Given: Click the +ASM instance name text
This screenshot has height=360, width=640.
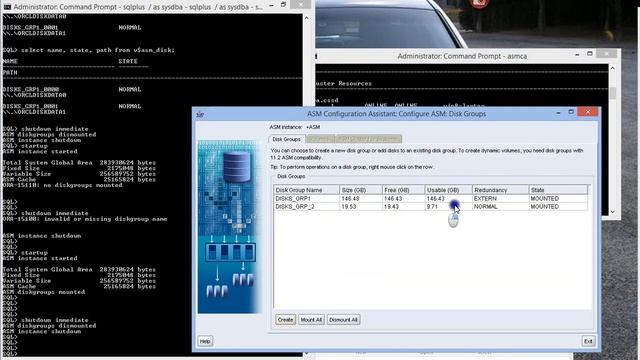Looking at the screenshot, I should [313, 127].
